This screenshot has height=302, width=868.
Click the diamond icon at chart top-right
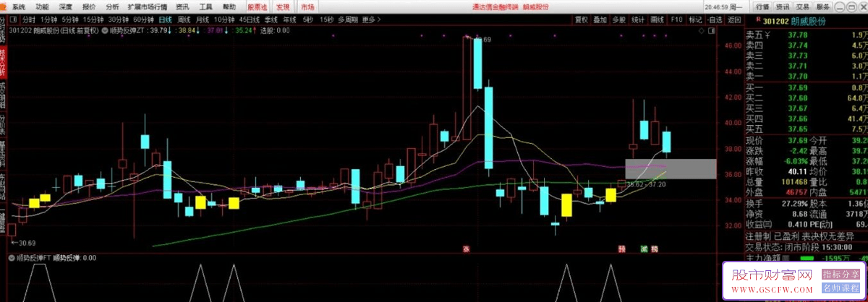pos(702,31)
